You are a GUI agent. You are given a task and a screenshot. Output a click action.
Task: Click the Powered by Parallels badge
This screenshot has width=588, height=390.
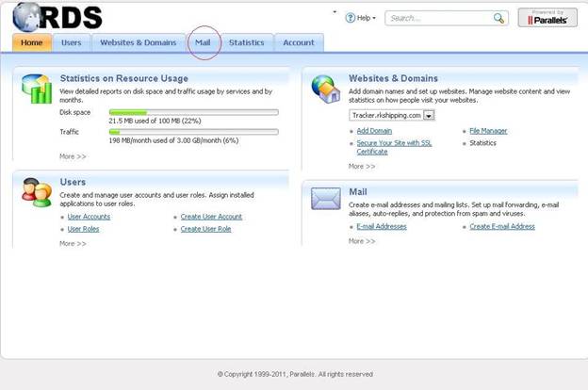tap(547, 18)
